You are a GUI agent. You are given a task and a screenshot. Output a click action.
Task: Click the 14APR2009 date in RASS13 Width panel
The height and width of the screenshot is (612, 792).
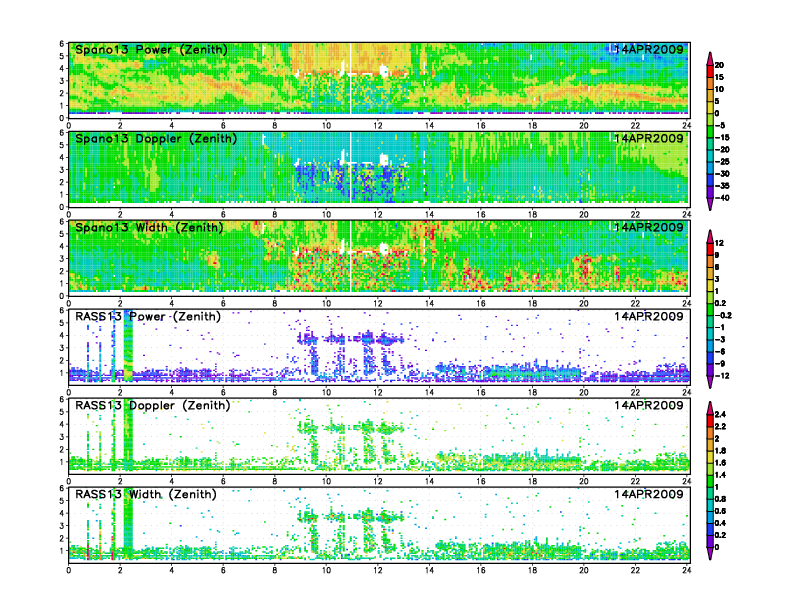tap(649, 494)
